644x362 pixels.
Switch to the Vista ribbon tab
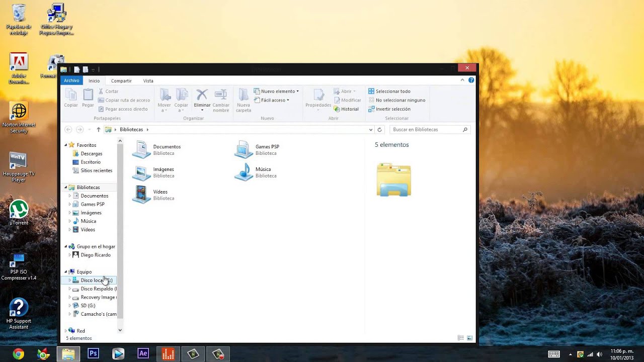148,80
